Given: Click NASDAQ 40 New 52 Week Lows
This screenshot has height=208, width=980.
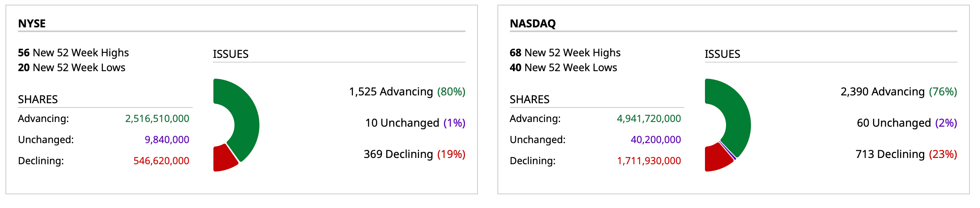Looking at the screenshot, I should pyautogui.click(x=563, y=68).
